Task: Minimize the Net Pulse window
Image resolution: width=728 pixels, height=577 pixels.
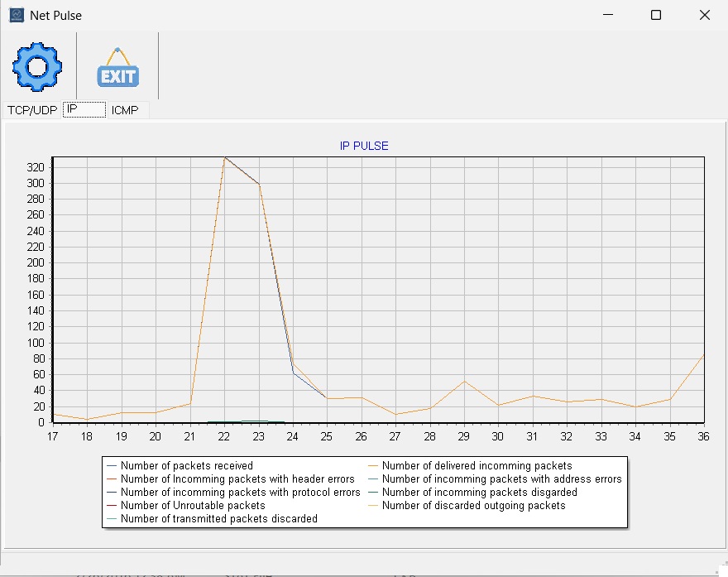Action: (x=608, y=15)
